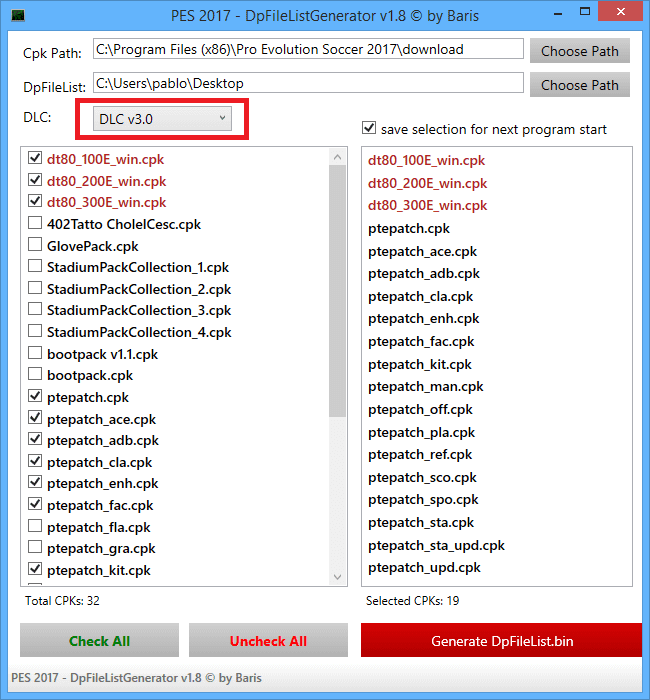Viewport: 650px width, 700px height.
Task: Select ptepatch_sco.cpk in selected list
Action: (x=422, y=478)
